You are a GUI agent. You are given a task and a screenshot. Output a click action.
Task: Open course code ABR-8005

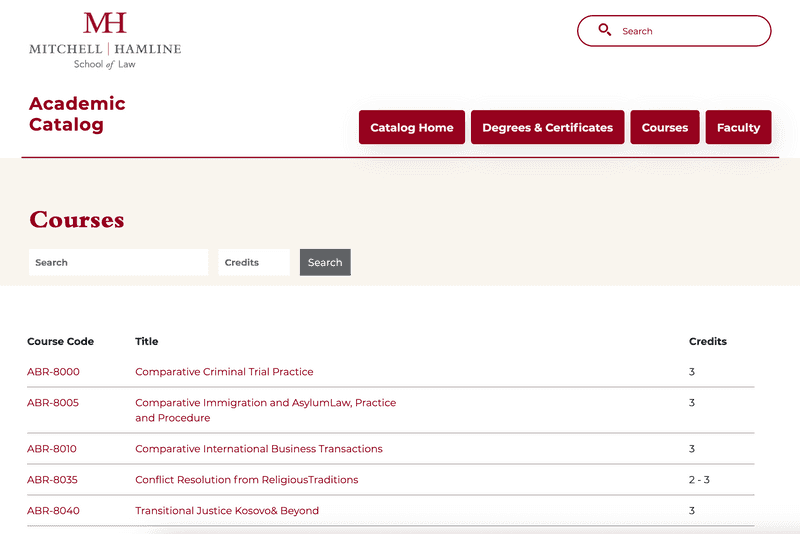pos(53,403)
